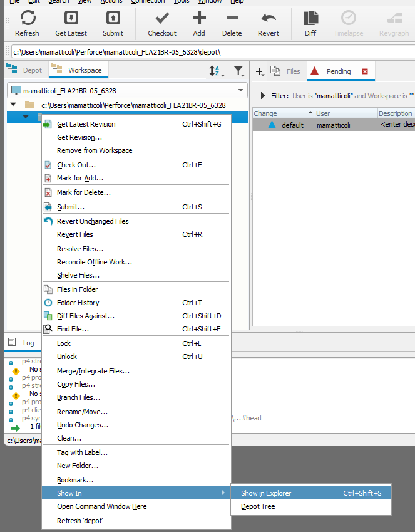The height and width of the screenshot is (532, 415).
Task: Click the Delete minus toolbar icon
Action: [x=232, y=18]
